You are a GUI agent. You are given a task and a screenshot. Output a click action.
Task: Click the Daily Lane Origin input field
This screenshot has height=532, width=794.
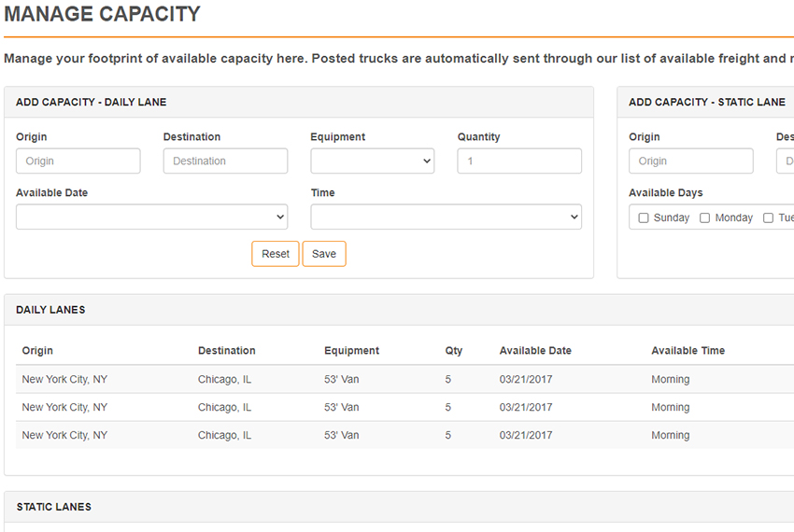click(78, 161)
